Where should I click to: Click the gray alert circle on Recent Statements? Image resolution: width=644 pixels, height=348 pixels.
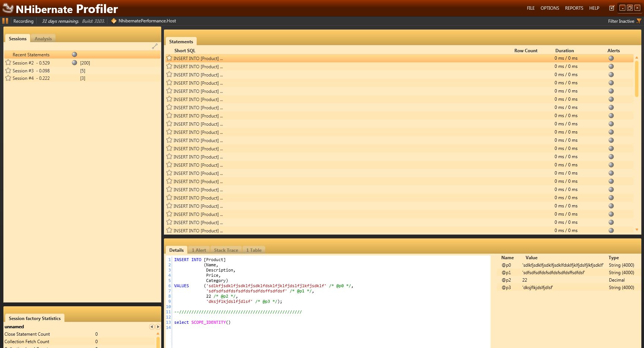pyautogui.click(x=74, y=54)
